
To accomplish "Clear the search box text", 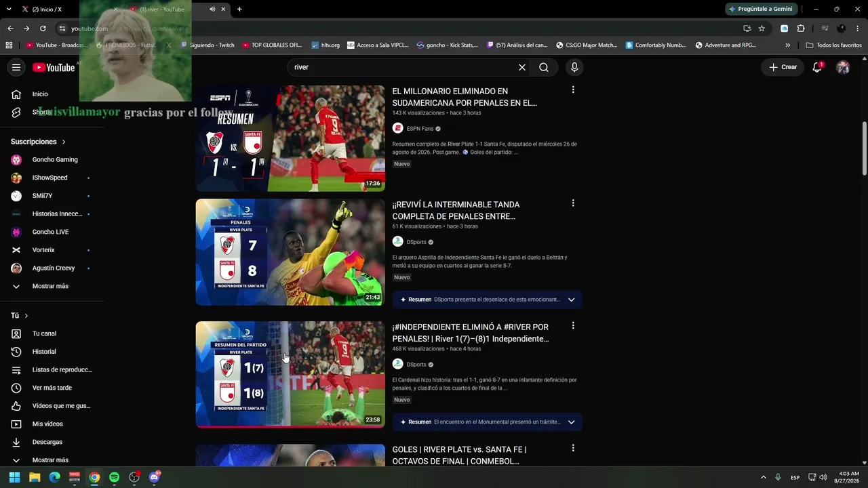I will [x=522, y=67].
